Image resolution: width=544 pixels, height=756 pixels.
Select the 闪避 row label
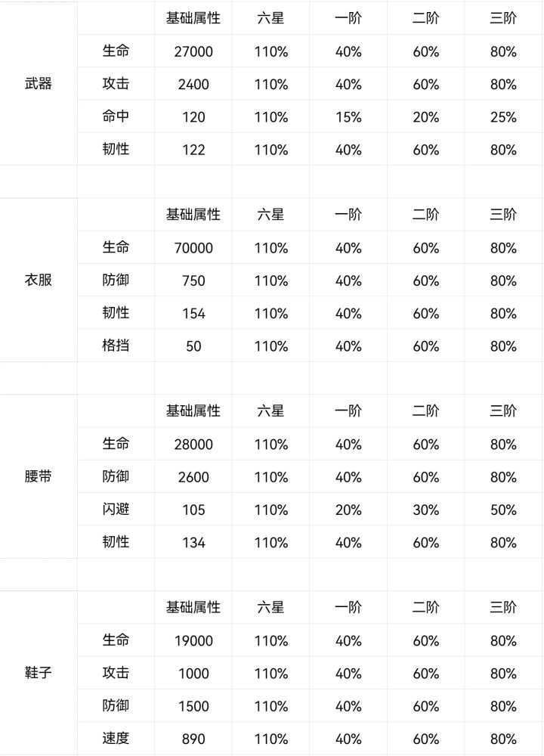click(116, 510)
